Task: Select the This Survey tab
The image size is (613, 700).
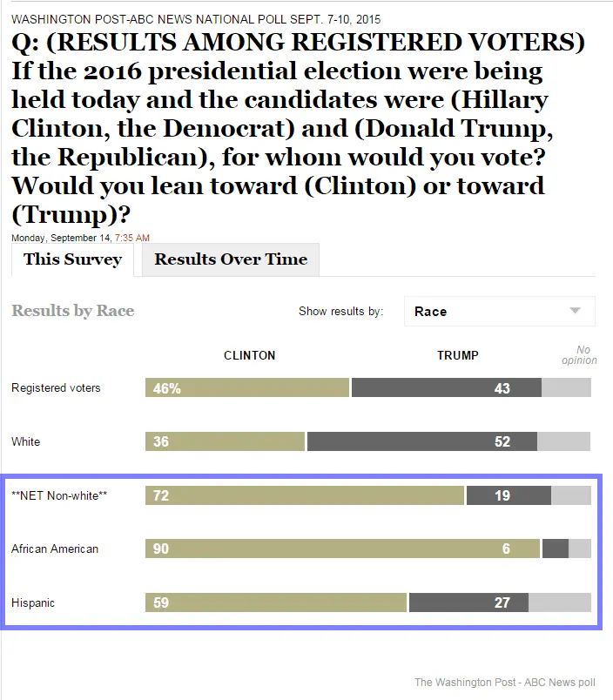Action: [x=72, y=259]
